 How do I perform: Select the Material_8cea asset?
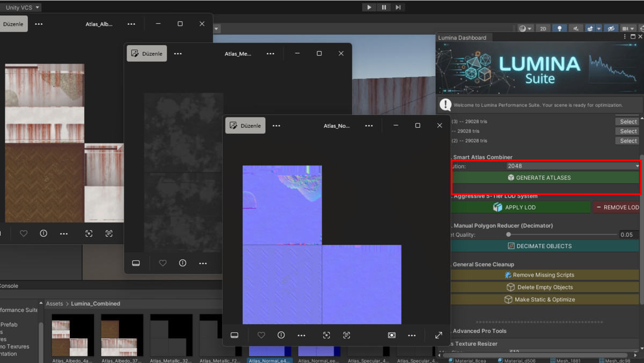coord(467,360)
